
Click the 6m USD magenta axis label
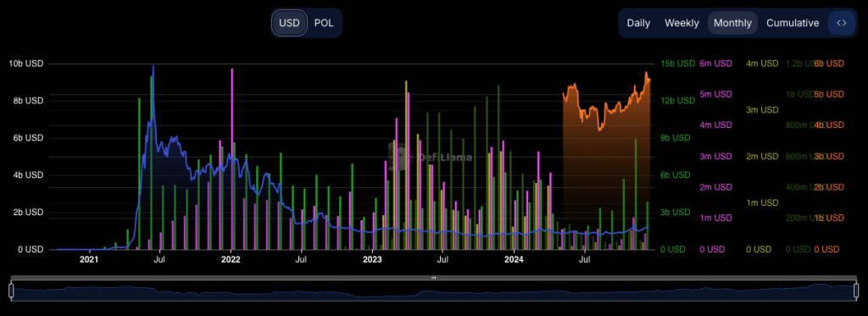tap(715, 64)
